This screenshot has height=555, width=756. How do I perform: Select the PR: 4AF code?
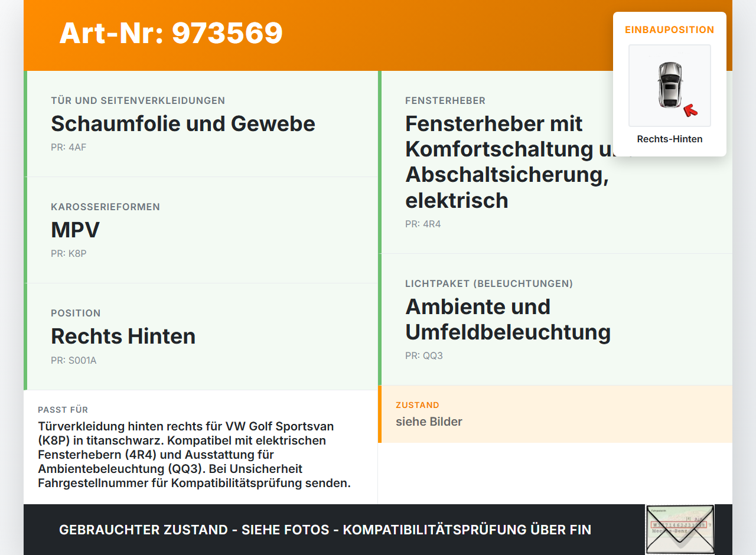[69, 147]
